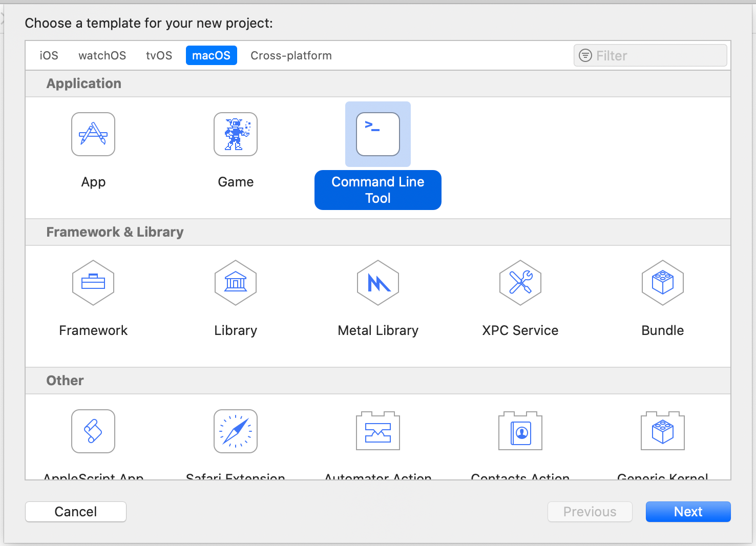Switch to the iOS tab
The image size is (756, 546).
click(49, 55)
